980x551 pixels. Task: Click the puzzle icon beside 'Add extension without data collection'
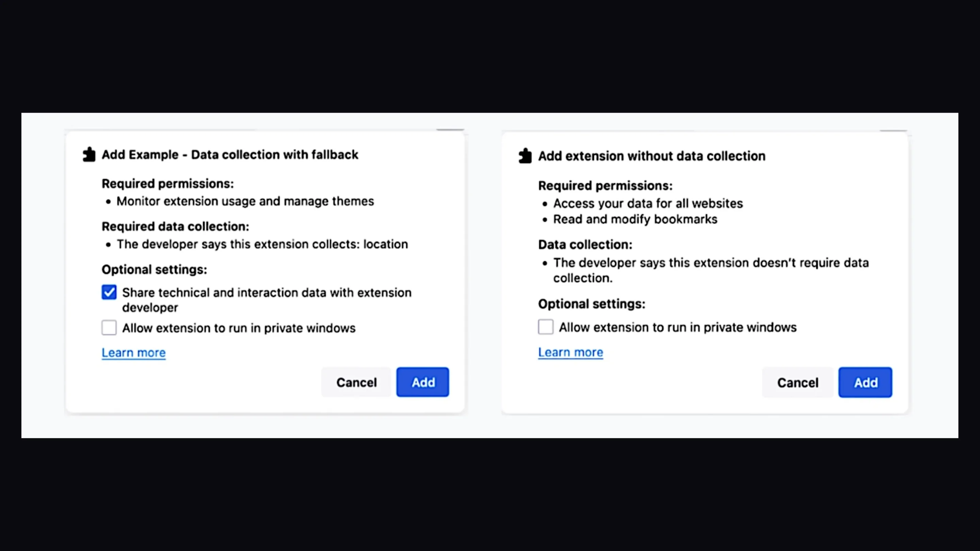click(525, 156)
